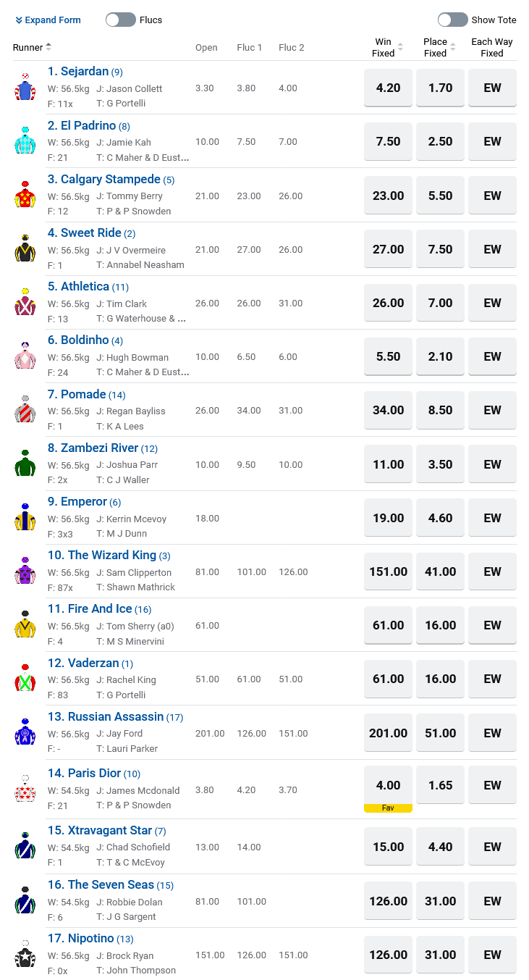This screenshot has height=980, width=529.
Task: Click Calgary Stampede's red starred silk
Action: tap(25, 195)
